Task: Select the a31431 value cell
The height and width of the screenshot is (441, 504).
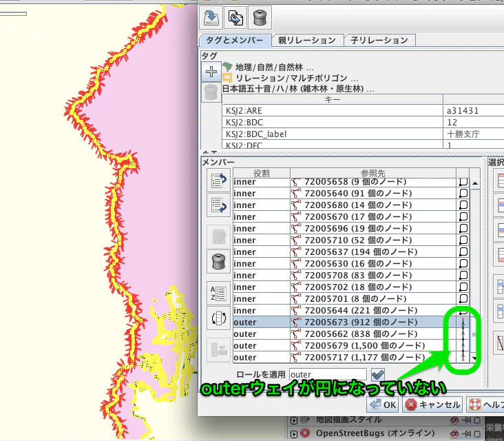Action: click(x=474, y=111)
